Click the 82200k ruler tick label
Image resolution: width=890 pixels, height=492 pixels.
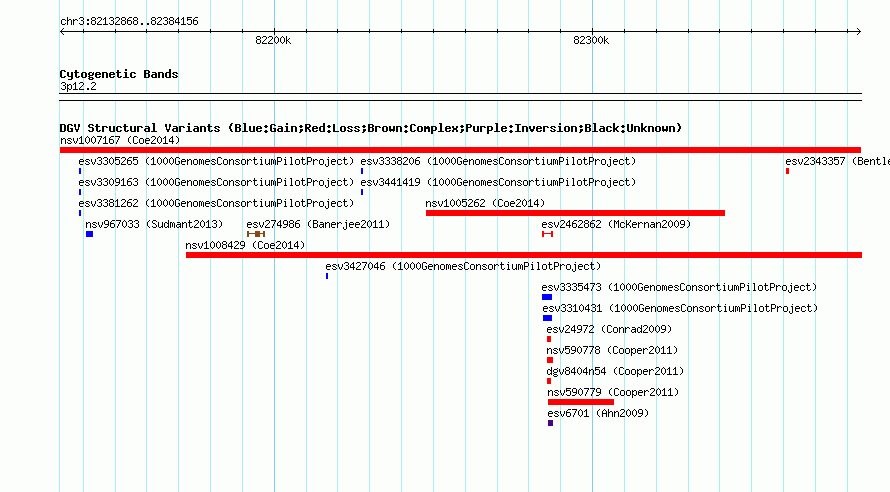(x=273, y=40)
